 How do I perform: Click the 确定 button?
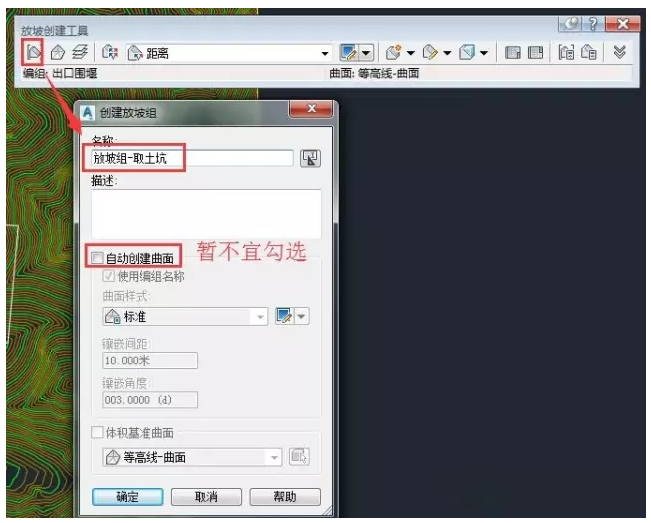[x=127, y=497]
